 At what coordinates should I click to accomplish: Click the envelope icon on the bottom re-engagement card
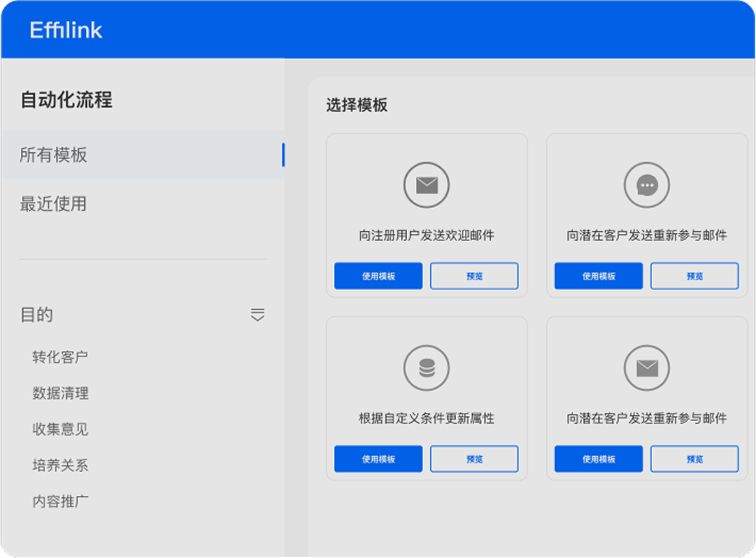click(x=647, y=368)
